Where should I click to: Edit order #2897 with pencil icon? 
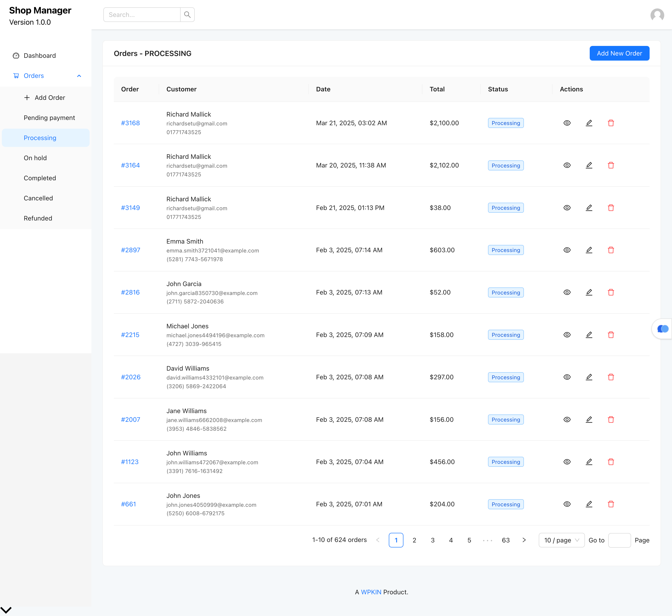pyautogui.click(x=589, y=250)
